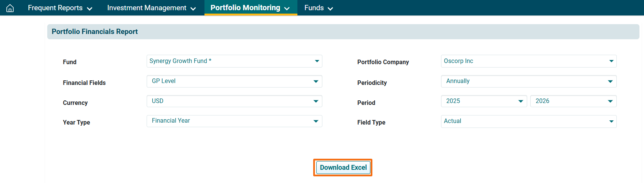Open the Currency dropdown showing USD

point(234,101)
